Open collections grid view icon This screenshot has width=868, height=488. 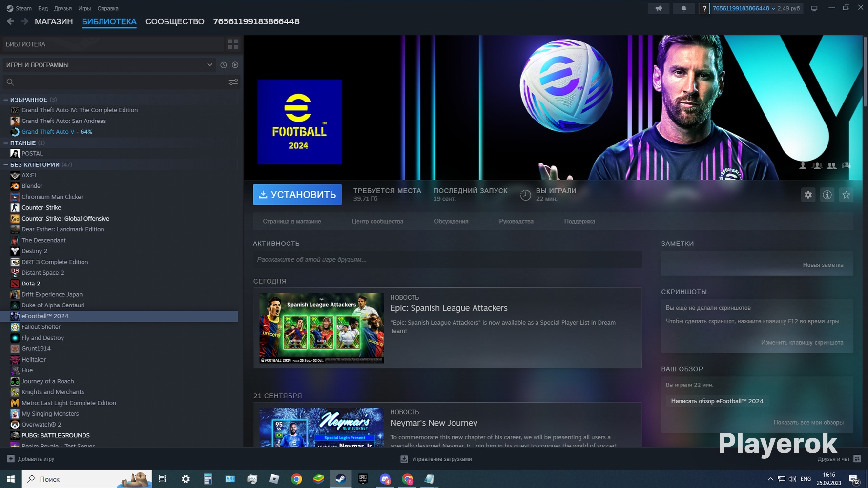coord(233,44)
